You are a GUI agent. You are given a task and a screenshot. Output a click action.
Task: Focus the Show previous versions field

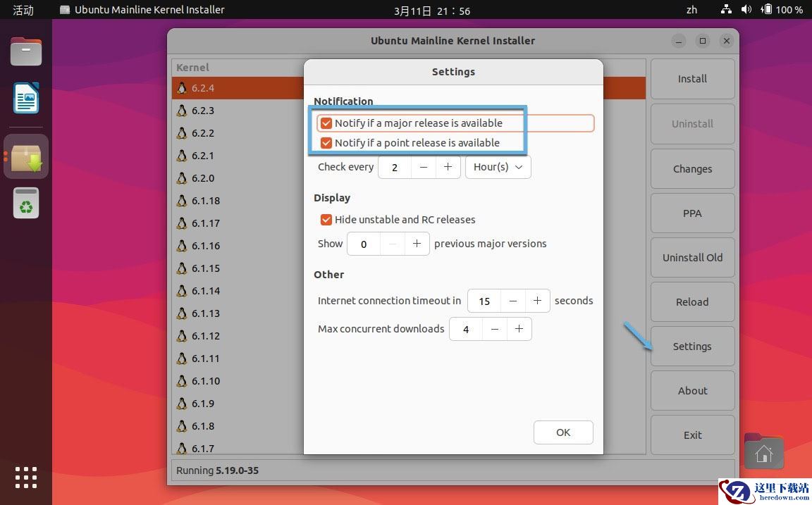click(364, 244)
